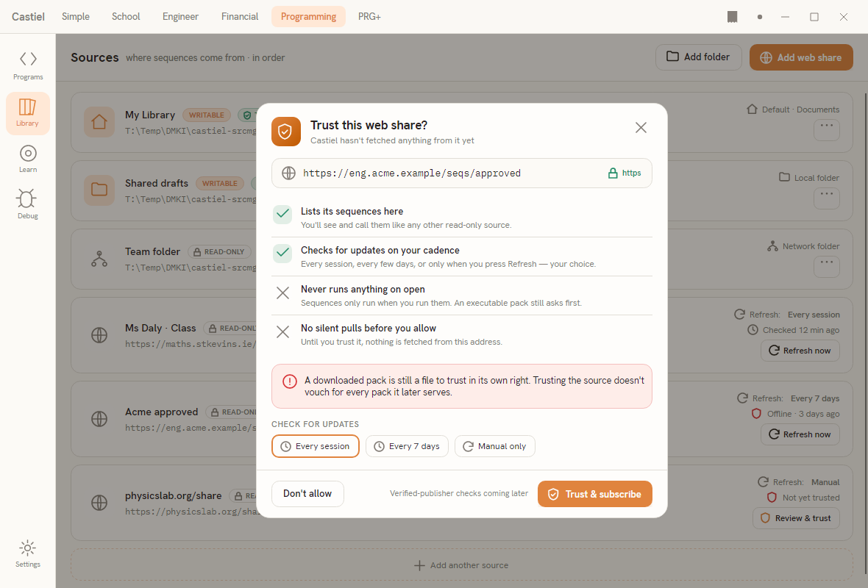Click Review & trust for physicslab.org
Screen dimensions: 868x588
coord(795,518)
